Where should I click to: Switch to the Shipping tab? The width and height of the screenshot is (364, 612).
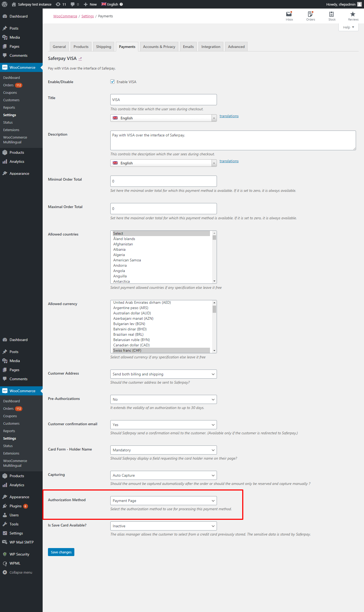pos(103,47)
